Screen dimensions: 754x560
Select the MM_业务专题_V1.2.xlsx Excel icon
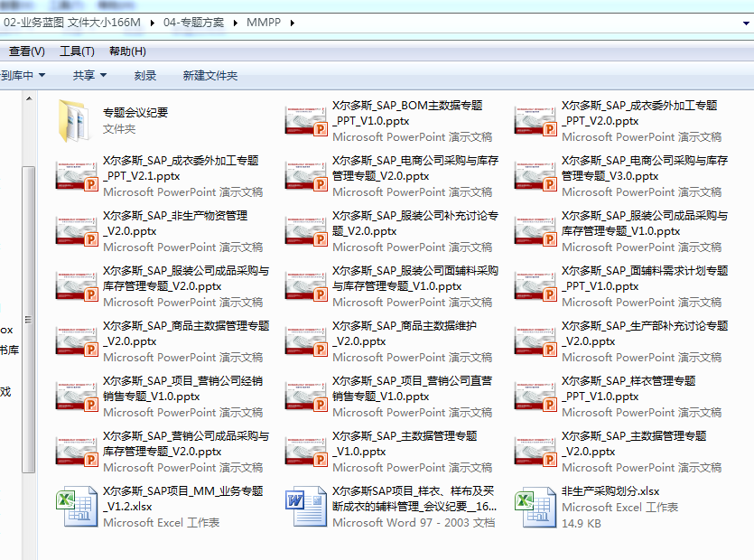(77, 507)
